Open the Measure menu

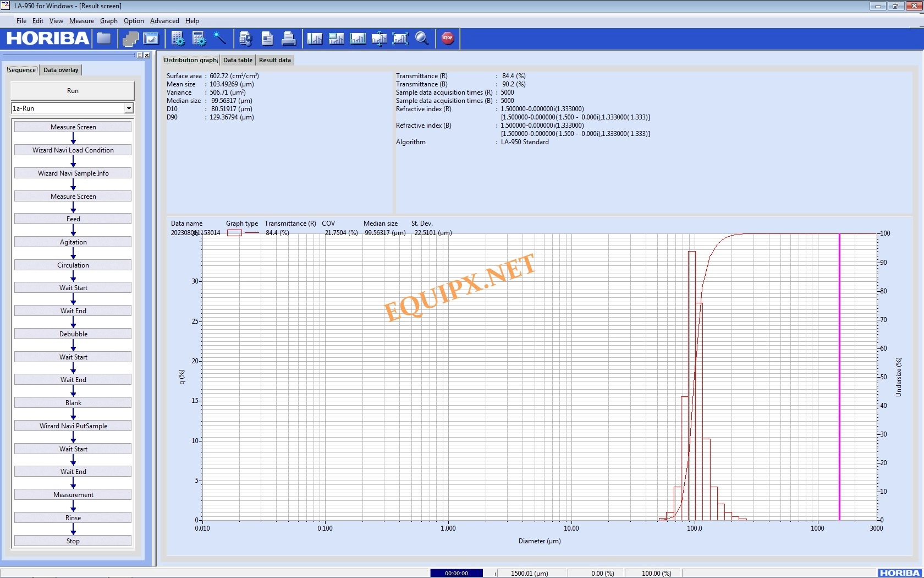click(81, 21)
